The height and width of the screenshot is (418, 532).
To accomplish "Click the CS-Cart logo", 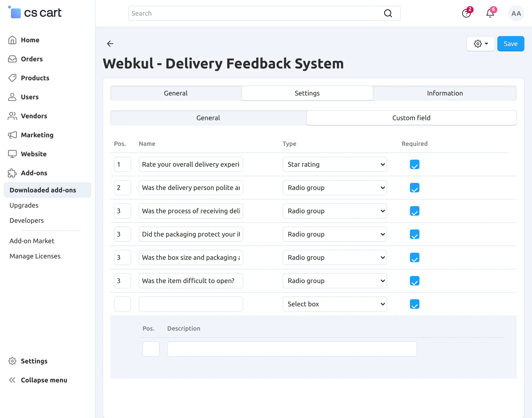I will (x=35, y=13).
